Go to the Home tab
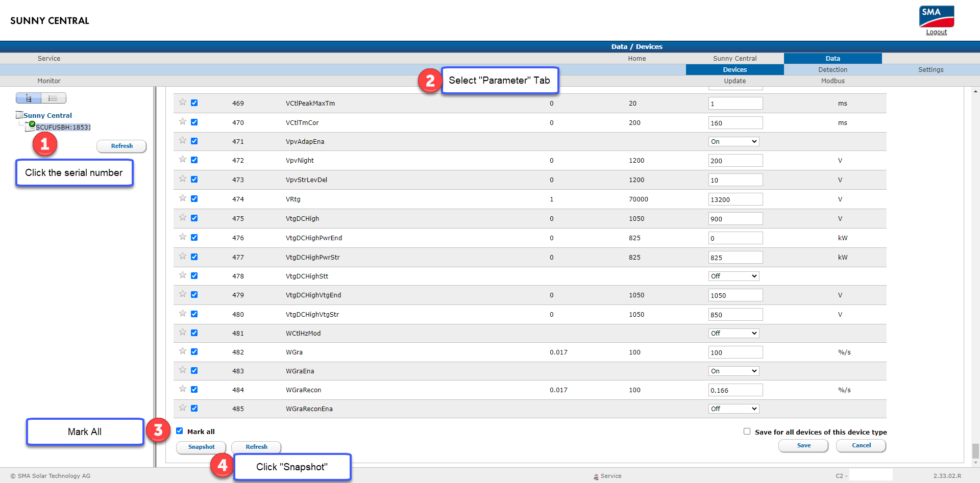980x483 pixels. tap(637, 58)
